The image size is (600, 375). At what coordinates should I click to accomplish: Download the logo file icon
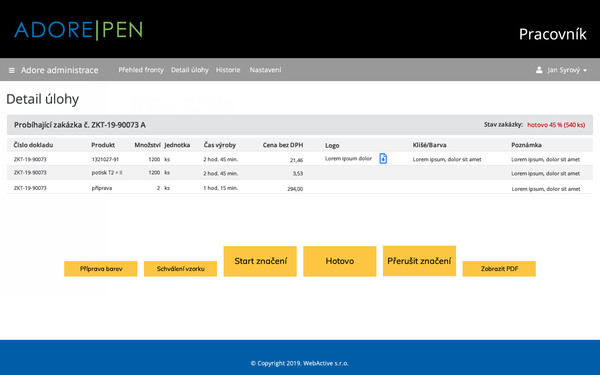click(x=383, y=158)
